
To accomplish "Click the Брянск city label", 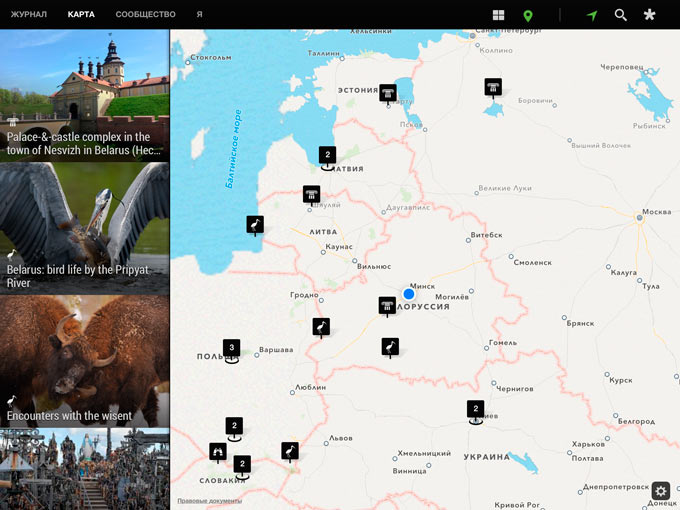I will 580,323.
